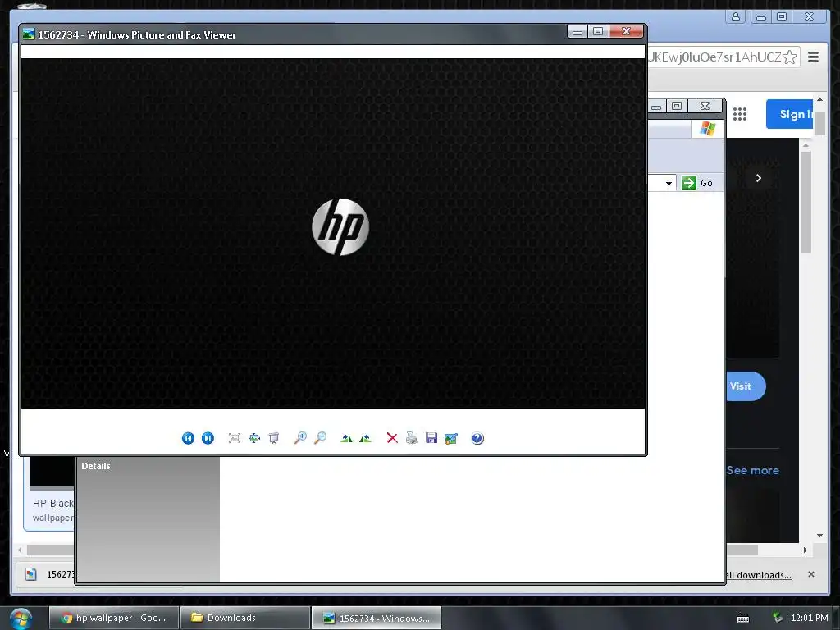Go to the next image in the viewer
The image size is (840, 630).
coord(208,438)
